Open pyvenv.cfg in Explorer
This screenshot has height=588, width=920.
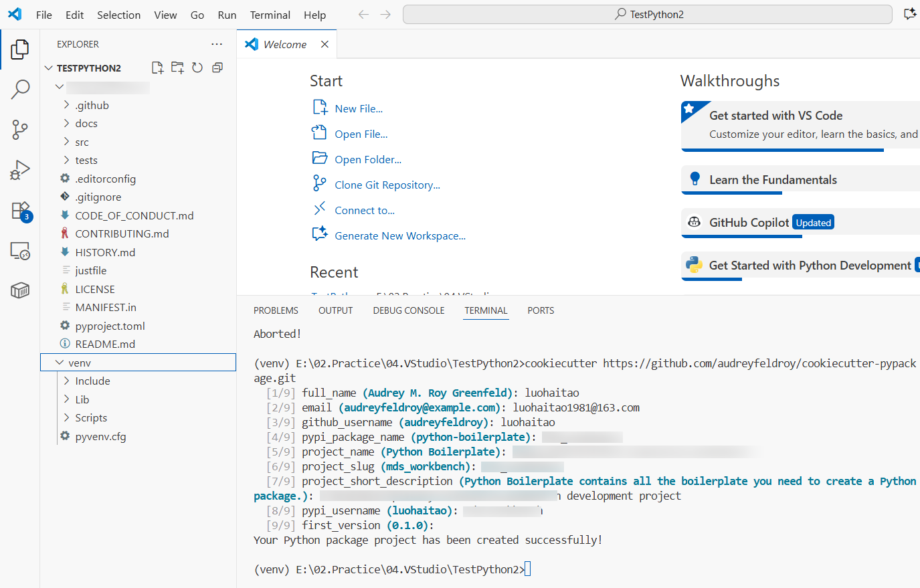(139, 436)
